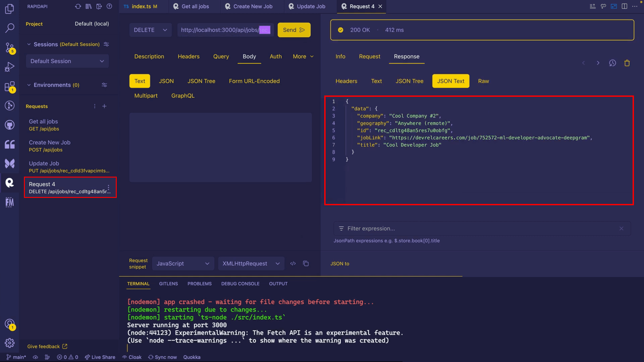Delete response with trash icon
Screen dimensions: 644x362
point(627,63)
